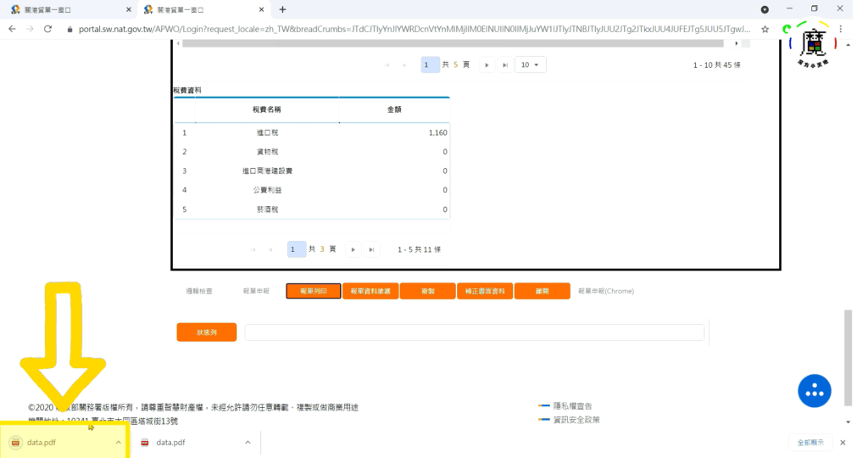Click the 全部顯示 downloads button
868x458 pixels.
(x=810, y=443)
